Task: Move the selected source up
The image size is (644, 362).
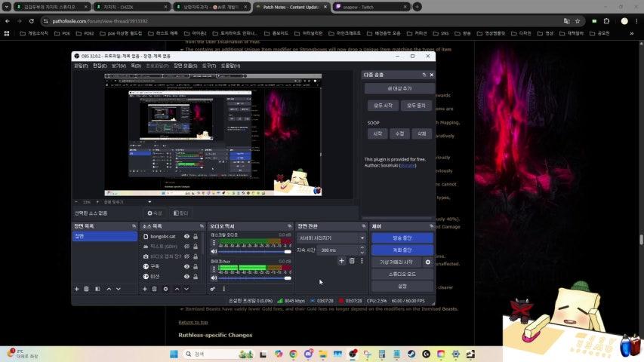Action: [177, 289]
